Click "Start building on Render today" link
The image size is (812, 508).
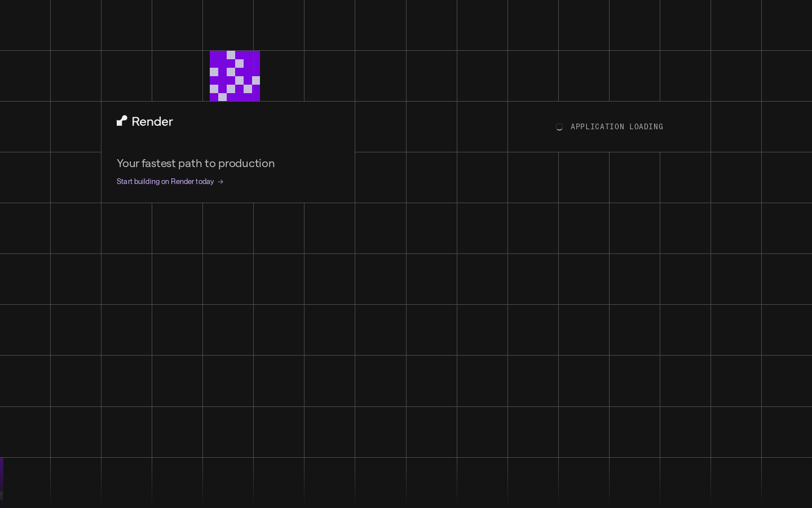(170, 182)
